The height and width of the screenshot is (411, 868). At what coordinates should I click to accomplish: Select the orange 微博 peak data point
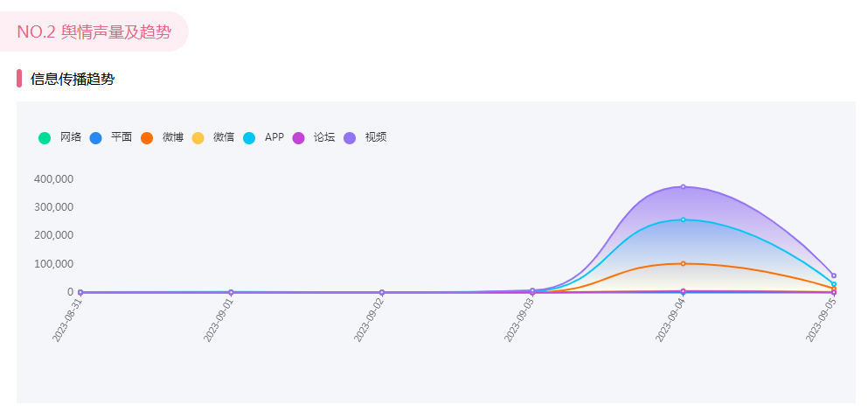683,263
